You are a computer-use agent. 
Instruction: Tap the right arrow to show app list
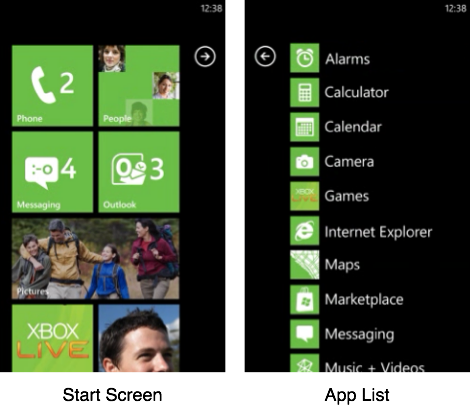205,56
